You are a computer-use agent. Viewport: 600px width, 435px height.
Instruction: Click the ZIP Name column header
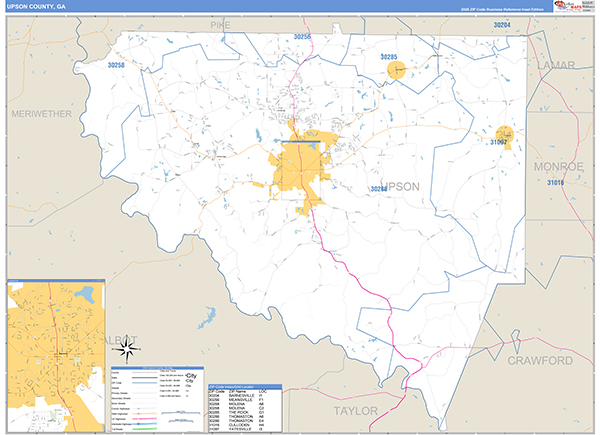coord(238,391)
